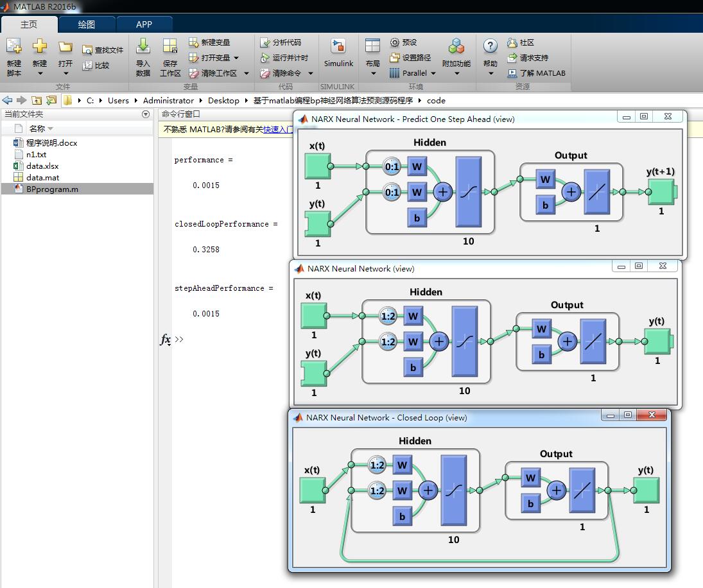Click the fx function browser icon
Viewport: 703px width, 588px height.
point(166,340)
